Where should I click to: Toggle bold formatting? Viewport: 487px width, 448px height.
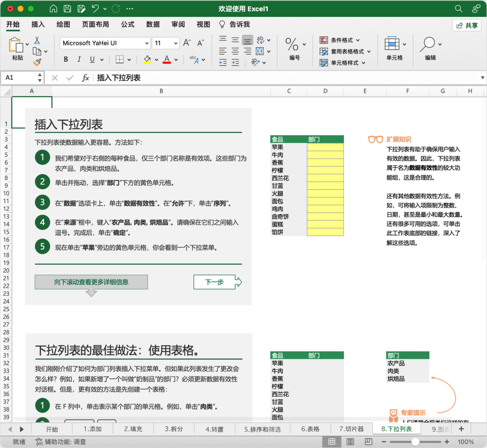click(66, 59)
